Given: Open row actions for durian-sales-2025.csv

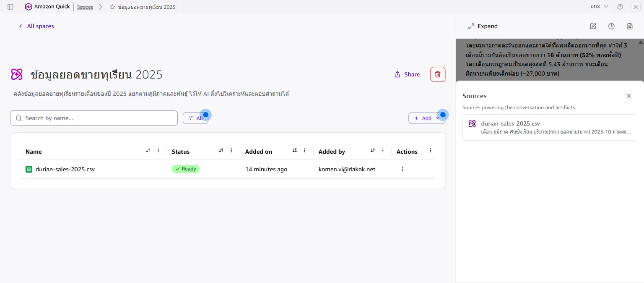Looking at the screenshot, I should pos(402,169).
